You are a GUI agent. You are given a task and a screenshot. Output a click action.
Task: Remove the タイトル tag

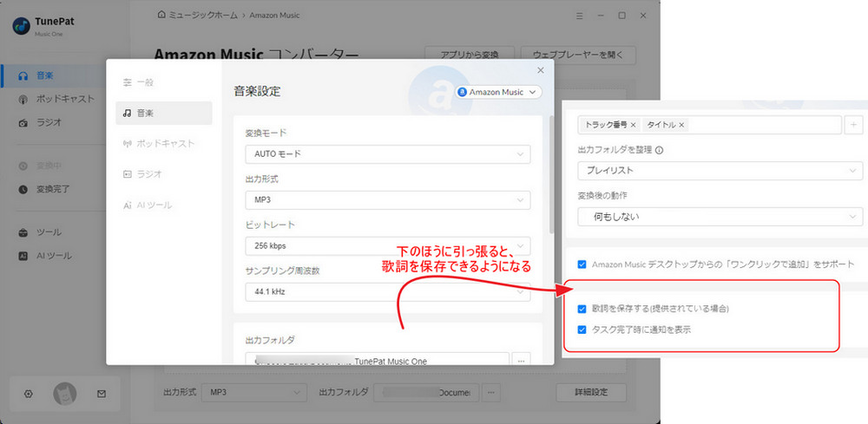point(681,125)
